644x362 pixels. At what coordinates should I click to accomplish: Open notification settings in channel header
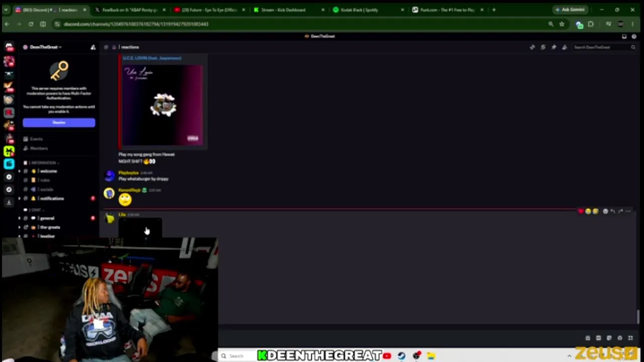pyautogui.click(x=543, y=47)
